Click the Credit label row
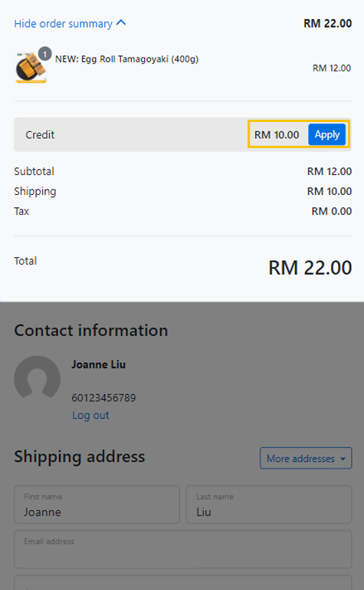 click(x=182, y=135)
